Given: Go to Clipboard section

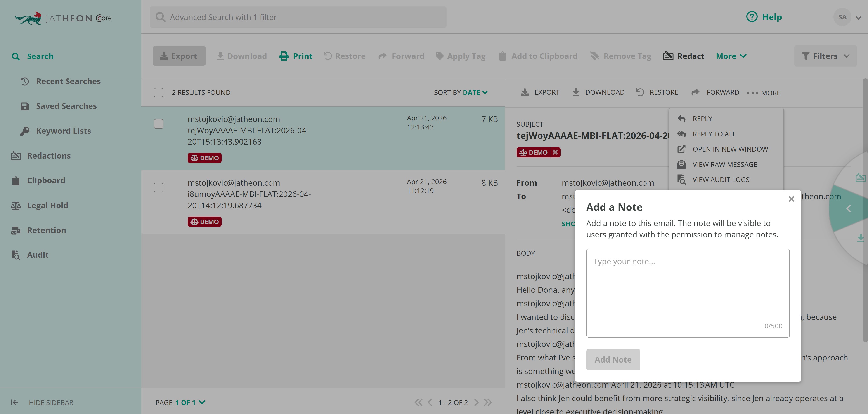Looking at the screenshot, I should tap(38, 181).
